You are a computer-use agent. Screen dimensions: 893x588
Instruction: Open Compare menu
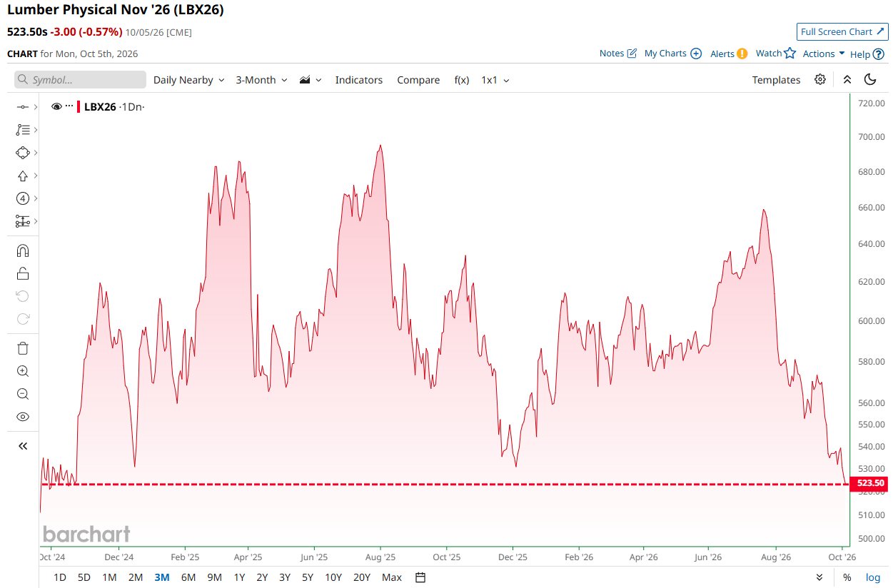418,80
